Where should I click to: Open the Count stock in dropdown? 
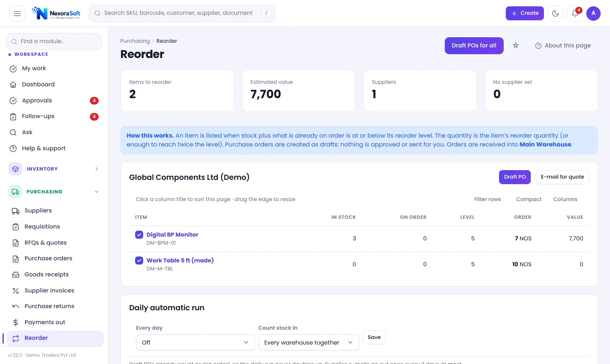coord(309,342)
